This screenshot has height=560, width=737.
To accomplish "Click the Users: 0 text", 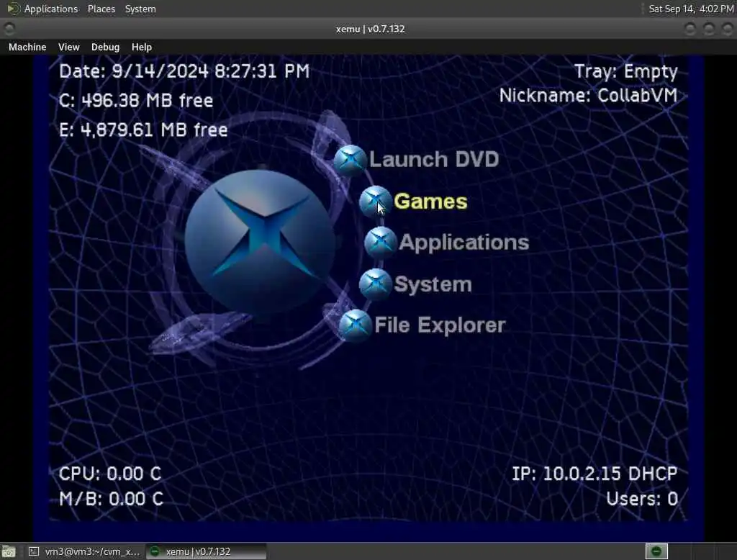I will (x=642, y=499).
